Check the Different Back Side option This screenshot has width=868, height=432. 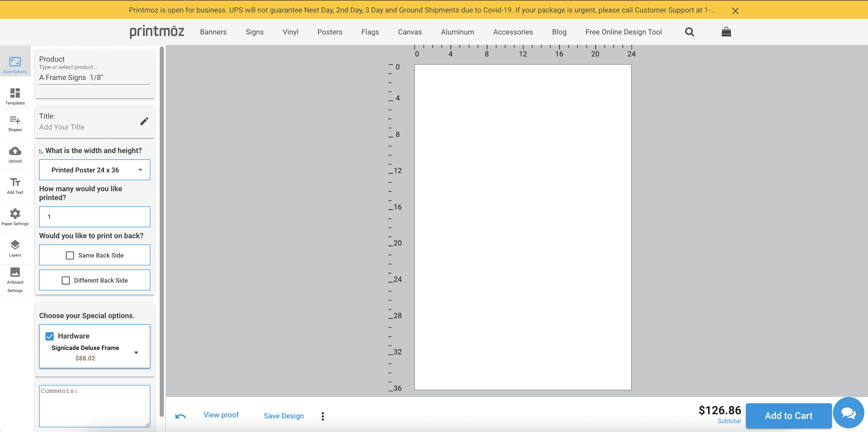coord(66,281)
